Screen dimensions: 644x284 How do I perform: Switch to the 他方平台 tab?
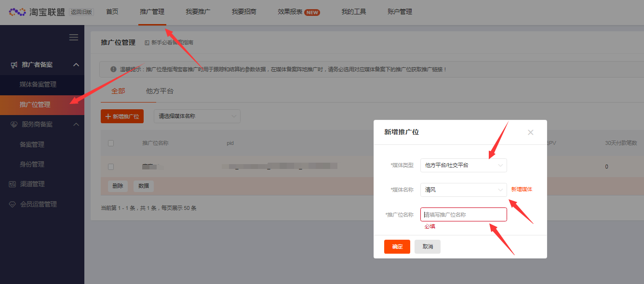[x=160, y=91]
